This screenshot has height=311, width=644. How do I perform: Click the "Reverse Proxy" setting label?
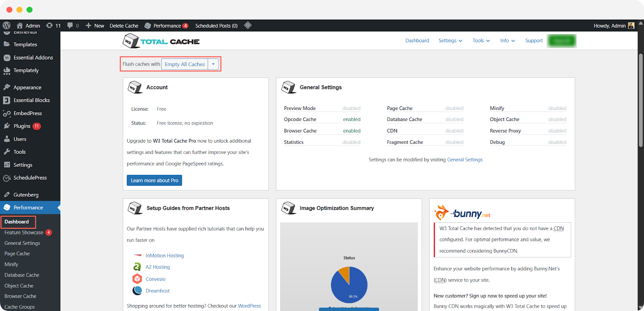pyautogui.click(x=505, y=131)
